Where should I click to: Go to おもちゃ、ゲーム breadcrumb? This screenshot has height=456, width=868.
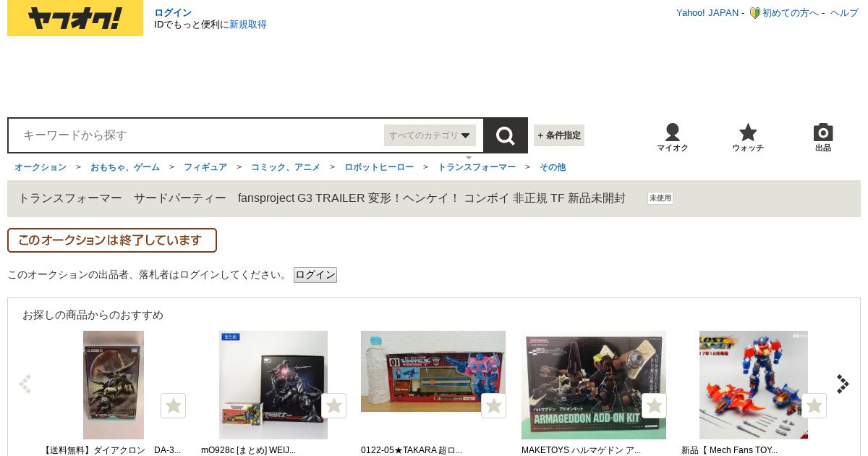click(x=125, y=167)
